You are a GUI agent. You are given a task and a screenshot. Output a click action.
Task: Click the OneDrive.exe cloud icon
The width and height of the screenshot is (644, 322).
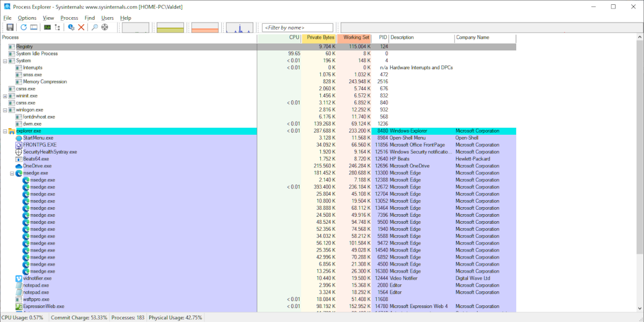19,166
